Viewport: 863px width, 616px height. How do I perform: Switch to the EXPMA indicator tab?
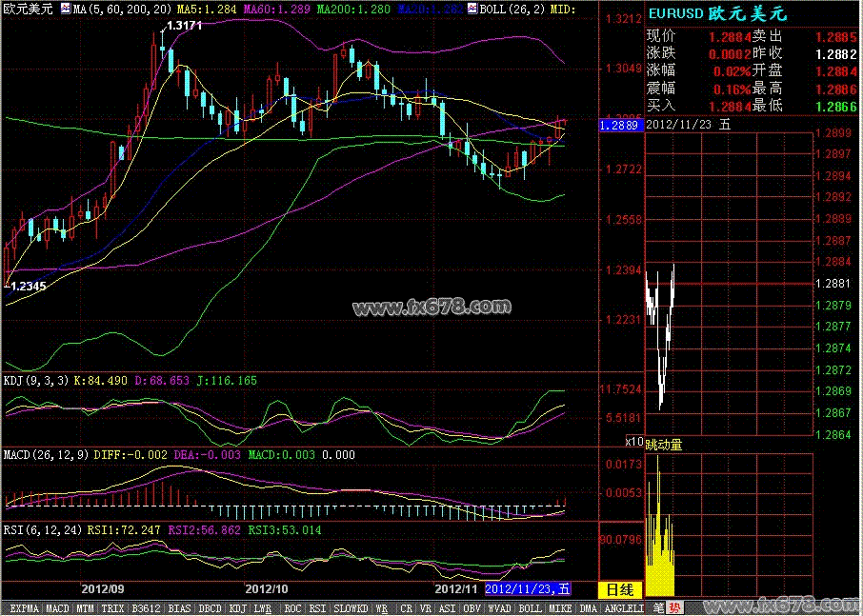(24, 607)
